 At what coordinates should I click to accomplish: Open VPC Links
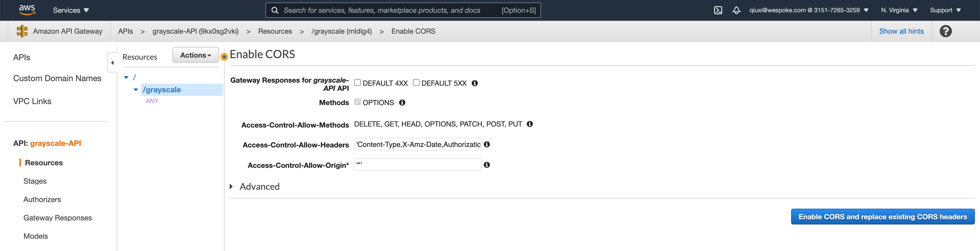point(32,101)
